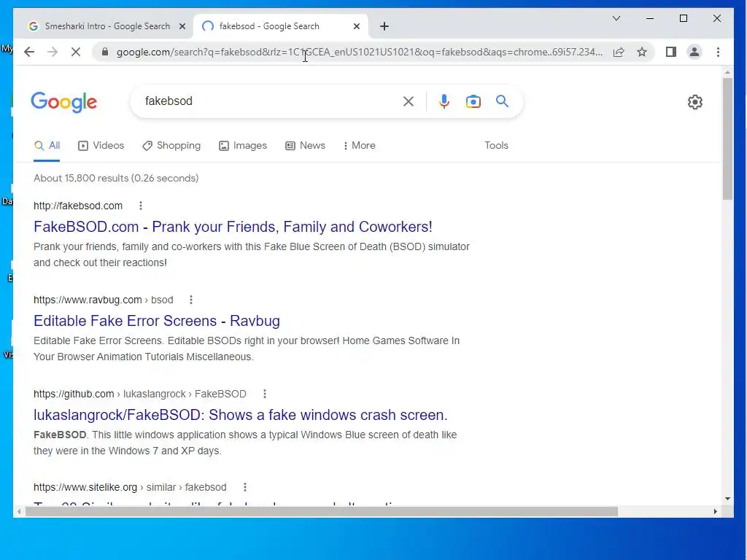This screenshot has width=747, height=560.
Task: Go back to the previous page
Action: (29, 52)
